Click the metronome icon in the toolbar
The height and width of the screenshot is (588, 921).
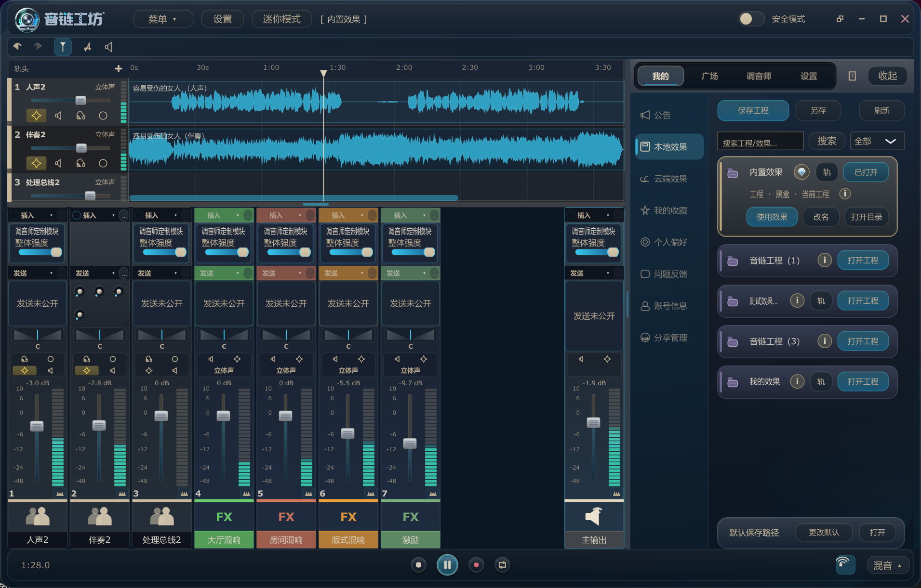87,47
